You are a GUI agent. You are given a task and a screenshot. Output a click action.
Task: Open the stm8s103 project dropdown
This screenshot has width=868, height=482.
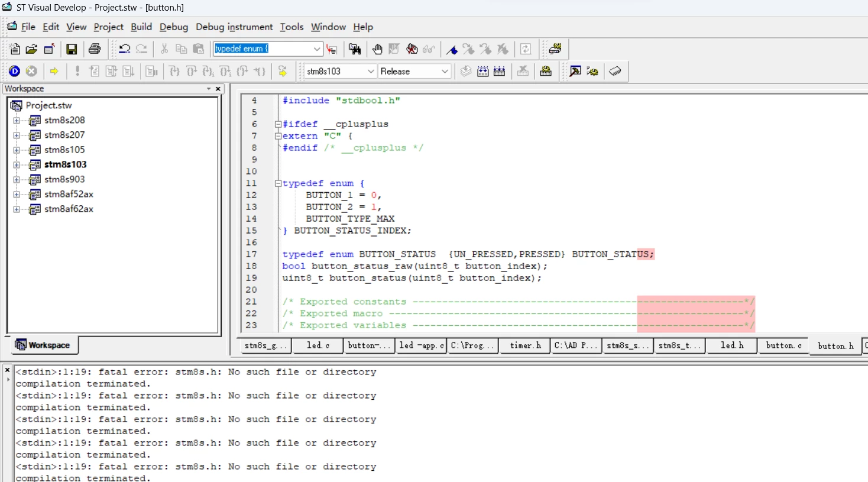tap(371, 72)
